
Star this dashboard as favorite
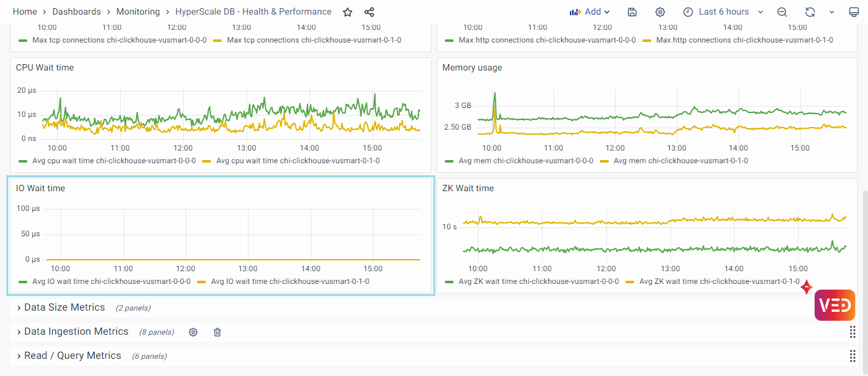pyautogui.click(x=348, y=12)
